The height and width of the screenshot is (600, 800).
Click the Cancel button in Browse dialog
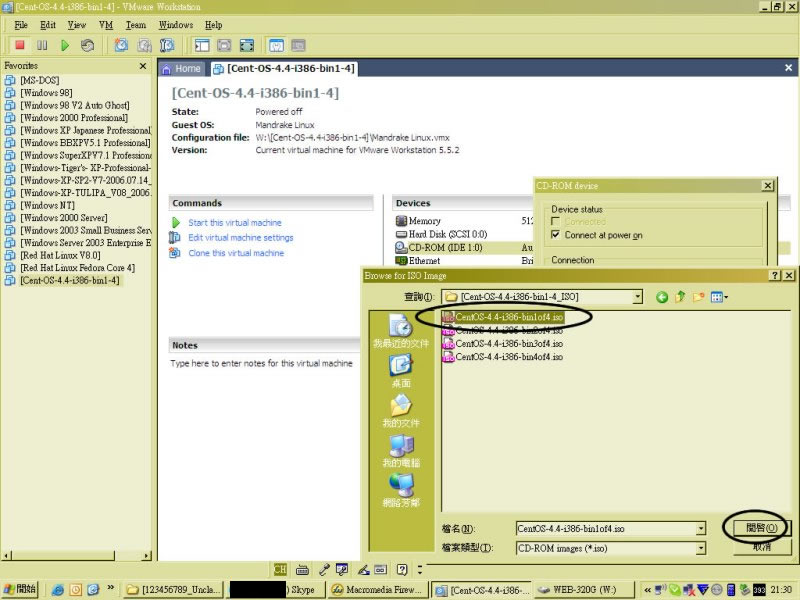[761, 547]
